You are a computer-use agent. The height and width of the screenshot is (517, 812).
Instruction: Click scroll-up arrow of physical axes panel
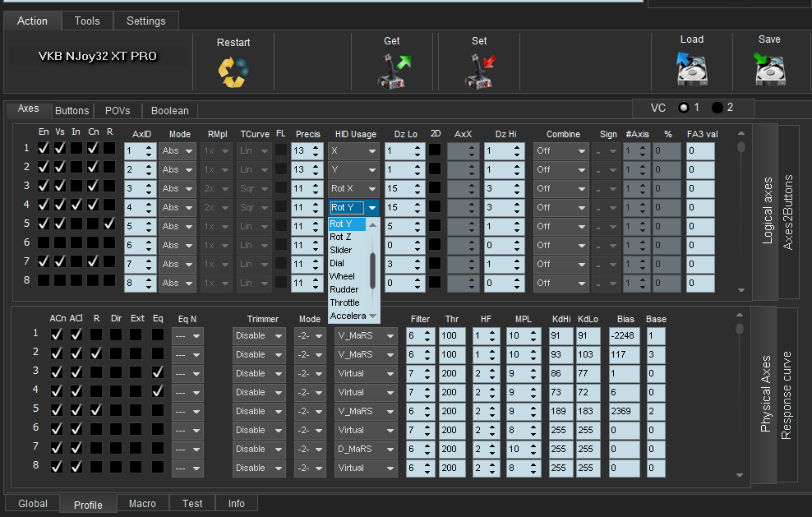[x=740, y=315]
